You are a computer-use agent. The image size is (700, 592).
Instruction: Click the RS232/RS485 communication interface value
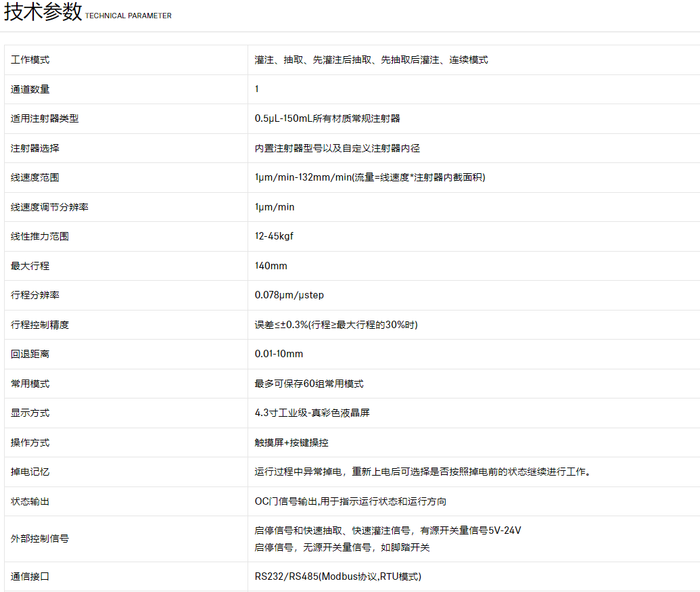point(338,576)
